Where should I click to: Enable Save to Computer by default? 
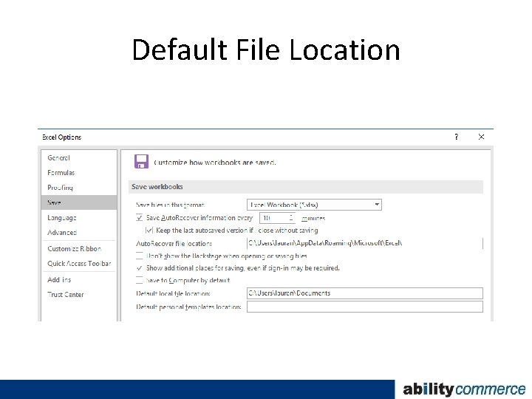point(139,280)
